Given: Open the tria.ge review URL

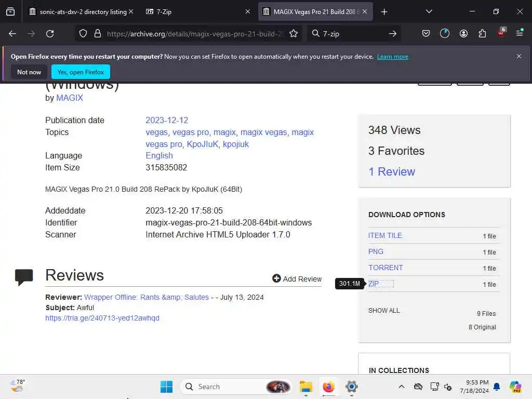Looking at the screenshot, I should pyautogui.click(x=102, y=318).
